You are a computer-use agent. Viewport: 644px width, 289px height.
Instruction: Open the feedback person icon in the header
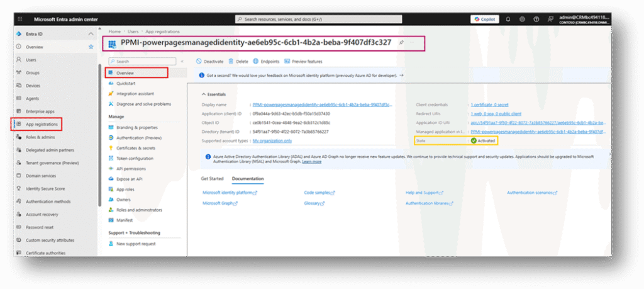tap(550, 20)
